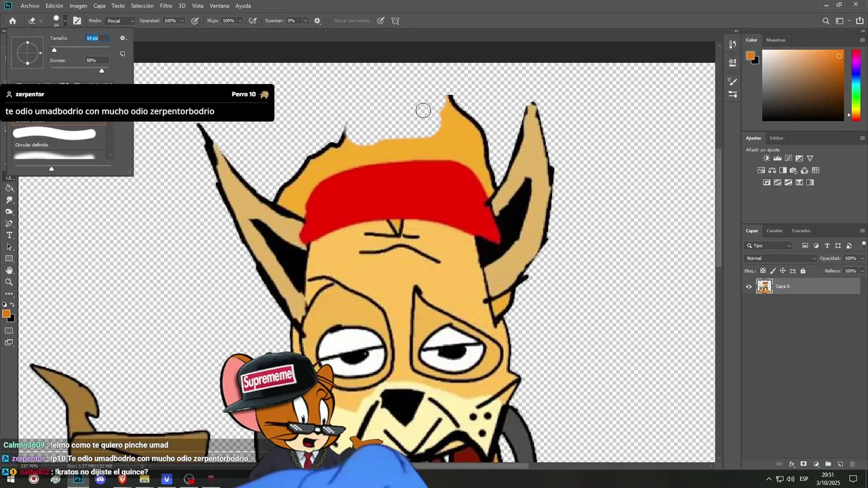Toggle lock all padlock icon
The width and height of the screenshot is (868, 488).
click(803, 271)
